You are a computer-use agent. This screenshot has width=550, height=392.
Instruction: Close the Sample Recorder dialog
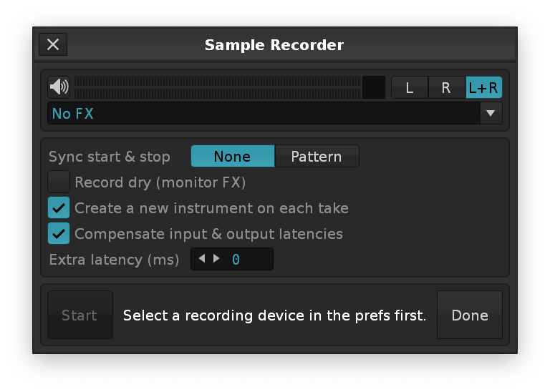pyautogui.click(x=53, y=44)
